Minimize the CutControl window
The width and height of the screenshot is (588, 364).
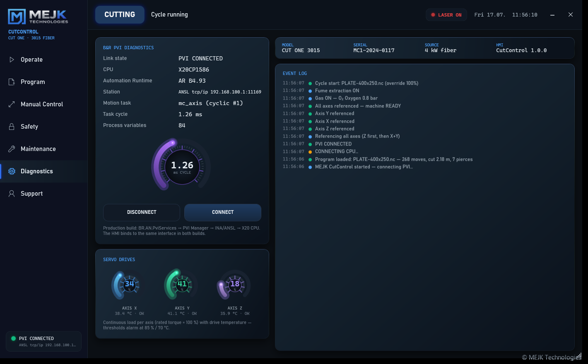[552, 15]
